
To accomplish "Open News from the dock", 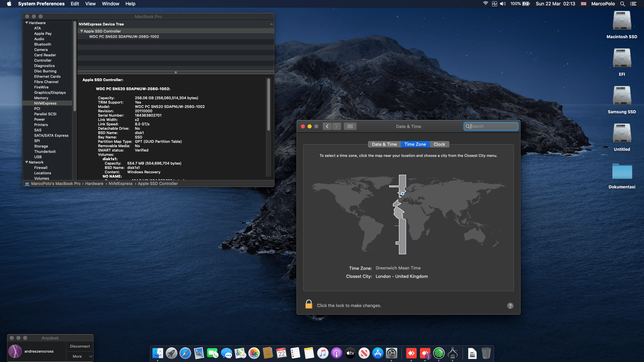I will (364, 353).
